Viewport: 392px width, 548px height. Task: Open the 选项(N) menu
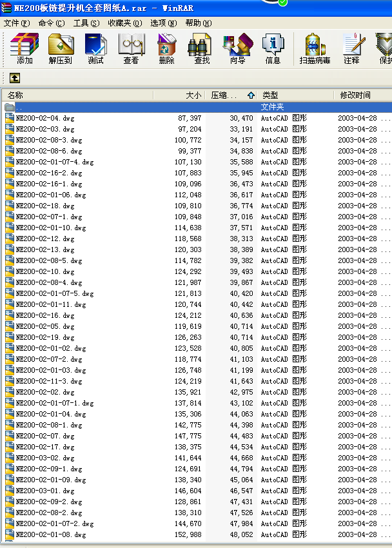coord(164,23)
